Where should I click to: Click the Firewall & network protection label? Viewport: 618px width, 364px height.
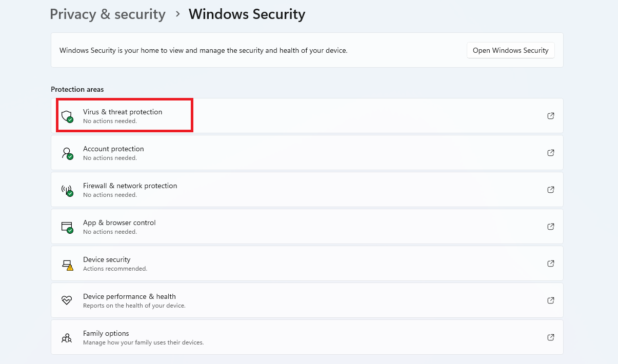tap(130, 186)
